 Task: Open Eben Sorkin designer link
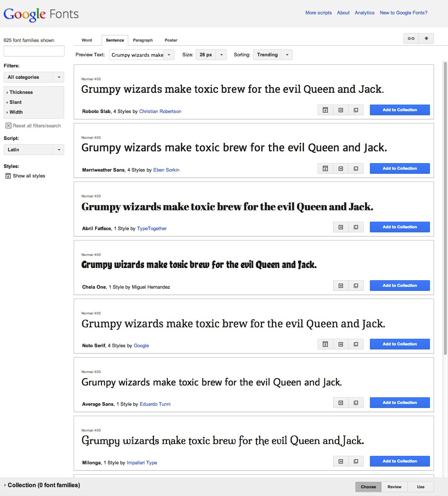[167, 170]
